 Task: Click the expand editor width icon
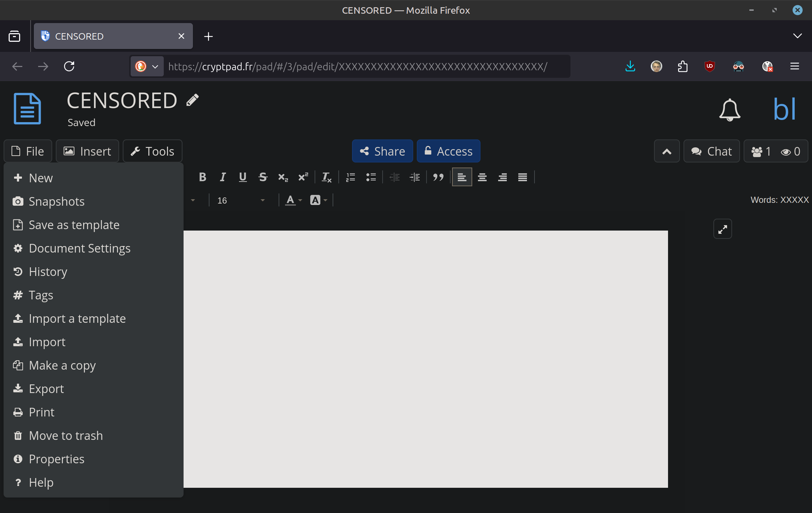pyautogui.click(x=722, y=229)
